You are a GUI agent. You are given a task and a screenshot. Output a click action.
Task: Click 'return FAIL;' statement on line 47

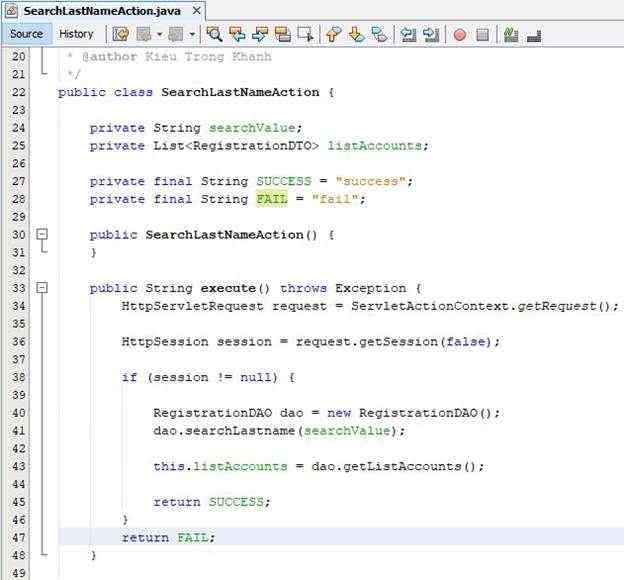169,537
